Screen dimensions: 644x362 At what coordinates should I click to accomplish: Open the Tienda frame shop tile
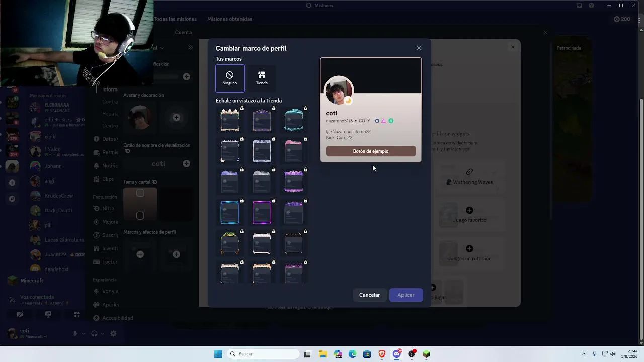coord(262,78)
